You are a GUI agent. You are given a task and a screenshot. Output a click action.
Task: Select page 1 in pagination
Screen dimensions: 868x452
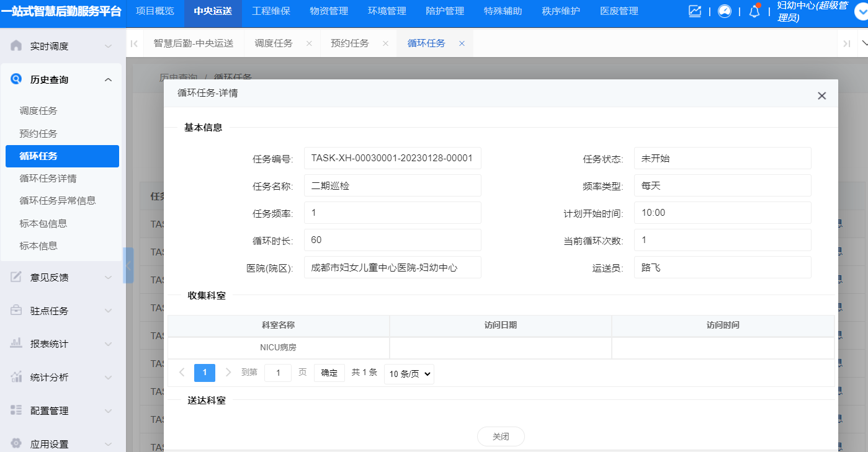coord(205,373)
